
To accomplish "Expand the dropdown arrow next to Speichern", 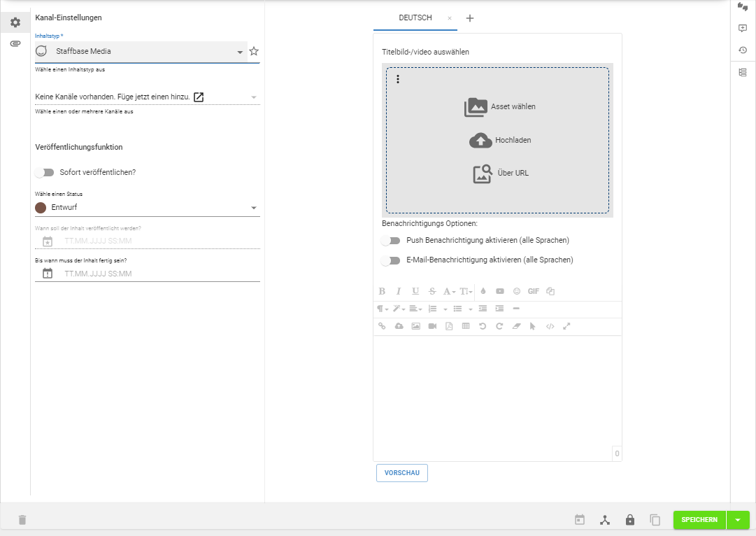I will [x=739, y=520].
